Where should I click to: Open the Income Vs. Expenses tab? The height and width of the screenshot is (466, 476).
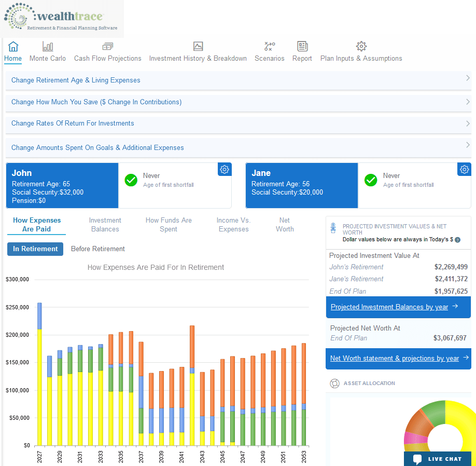point(233,225)
